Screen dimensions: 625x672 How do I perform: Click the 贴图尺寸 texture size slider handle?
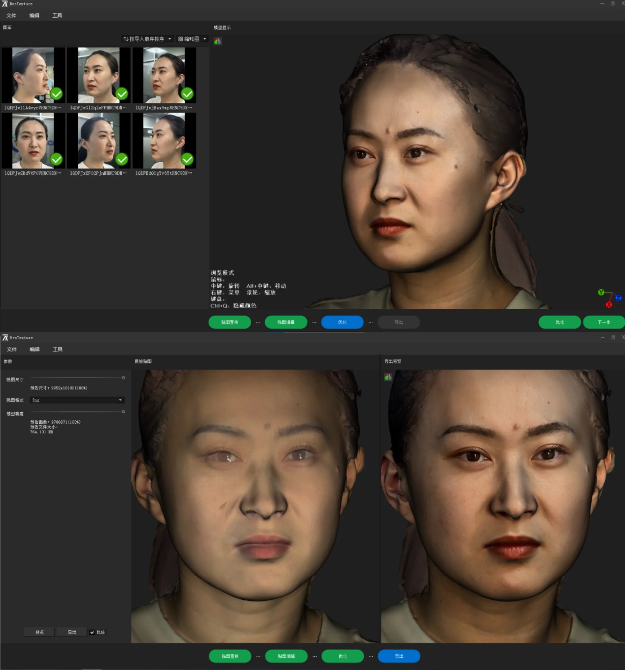coord(123,379)
